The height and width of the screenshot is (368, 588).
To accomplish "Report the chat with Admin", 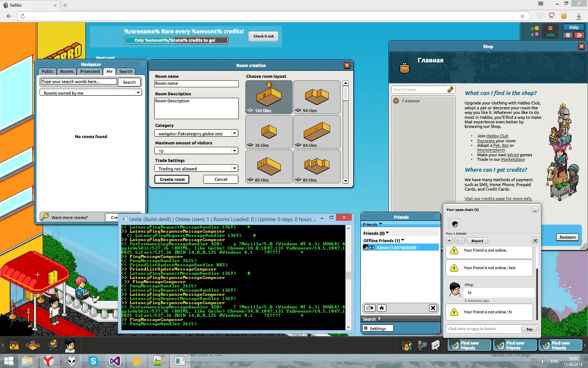I will [x=477, y=241].
